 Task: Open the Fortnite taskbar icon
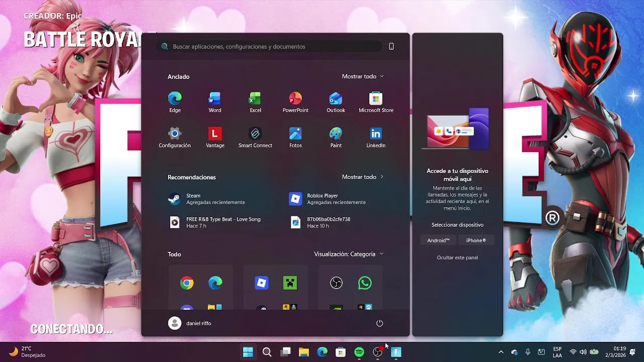tap(396, 352)
